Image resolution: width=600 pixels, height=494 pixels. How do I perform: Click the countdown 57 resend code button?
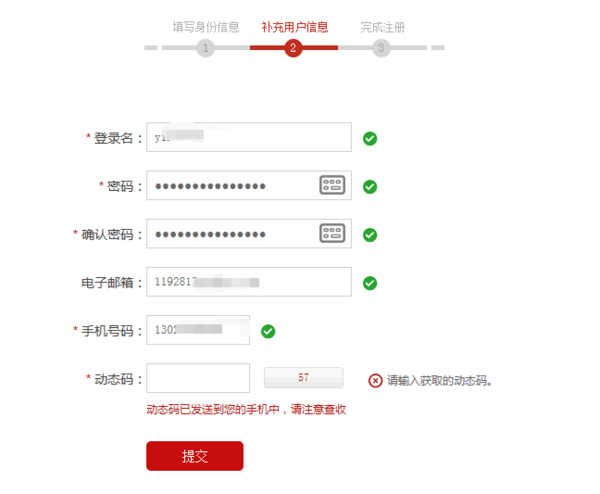tap(303, 378)
